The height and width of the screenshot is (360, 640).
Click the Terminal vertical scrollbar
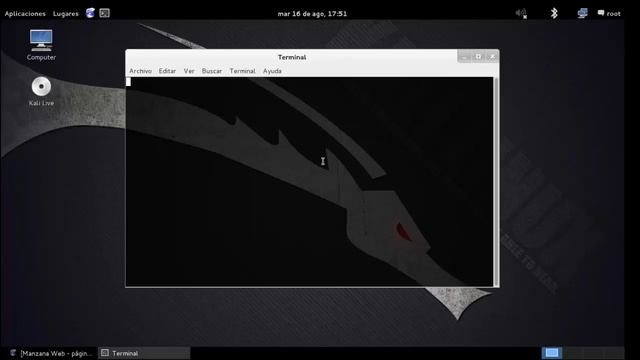(x=496, y=182)
